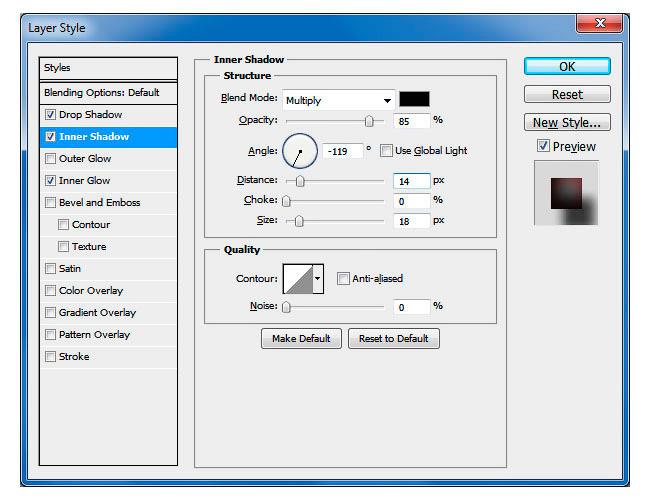Viewport: 650px width, 499px height.
Task: Select Blending Options: Default
Action: pos(108,92)
